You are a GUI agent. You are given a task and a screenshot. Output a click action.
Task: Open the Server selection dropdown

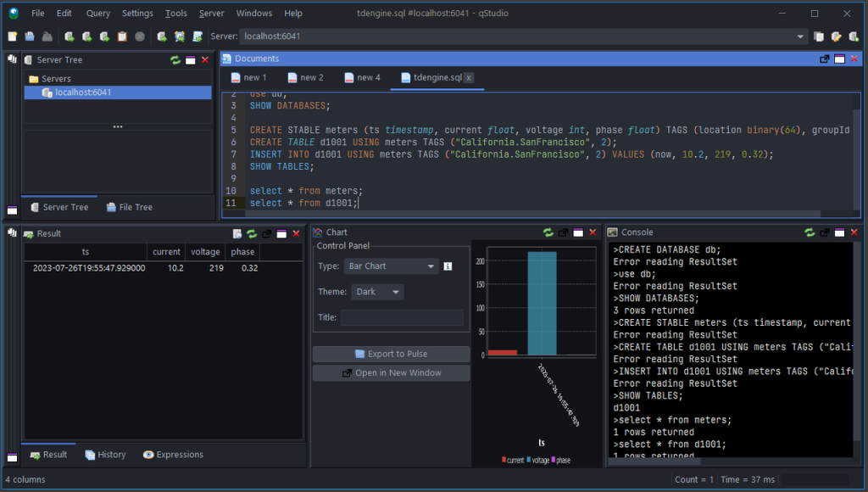click(x=800, y=36)
